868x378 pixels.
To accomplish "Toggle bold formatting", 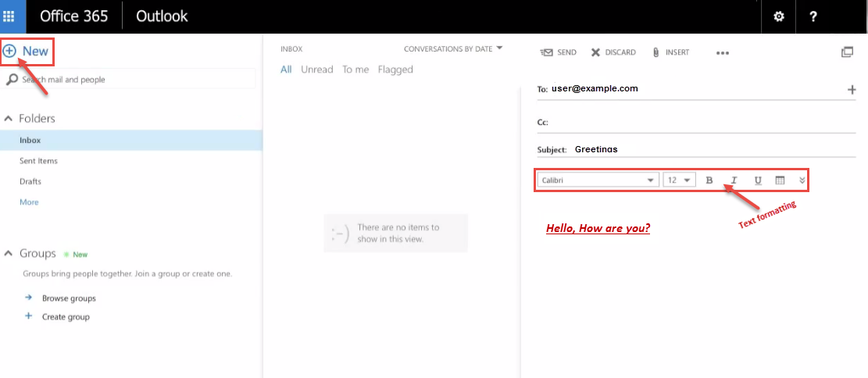I will [x=709, y=180].
